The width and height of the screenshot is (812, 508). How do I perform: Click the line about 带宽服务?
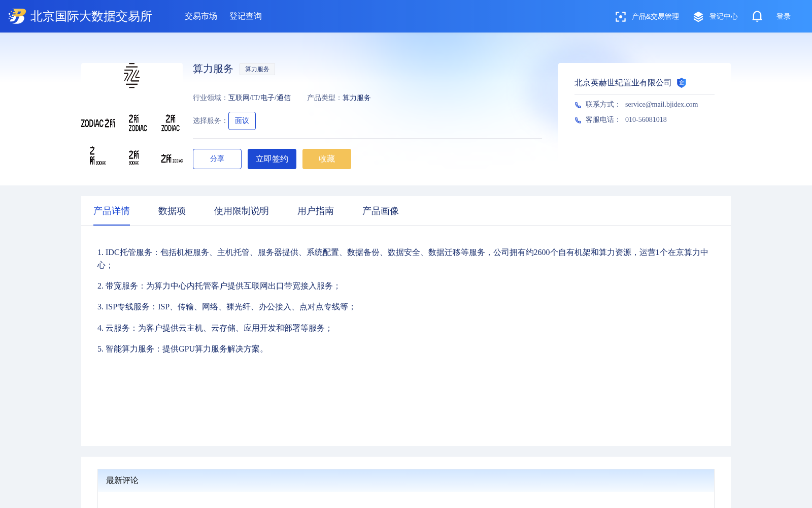coord(219,286)
